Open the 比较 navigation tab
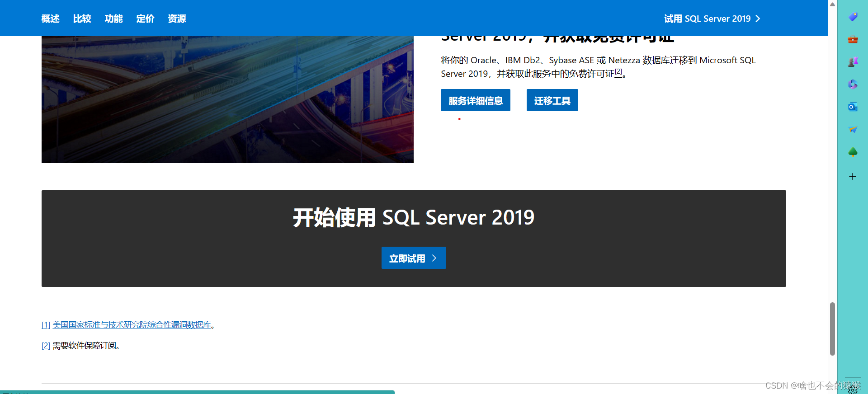This screenshot has height=394, width=868. tap(82, 19)
